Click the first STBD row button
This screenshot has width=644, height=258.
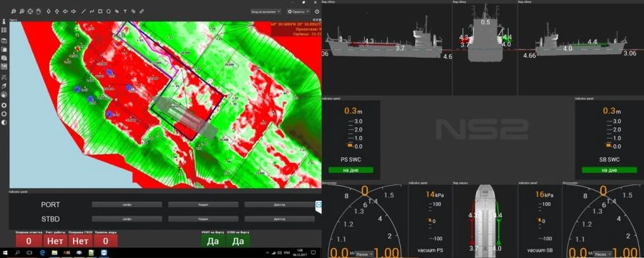tap(127, 219)
